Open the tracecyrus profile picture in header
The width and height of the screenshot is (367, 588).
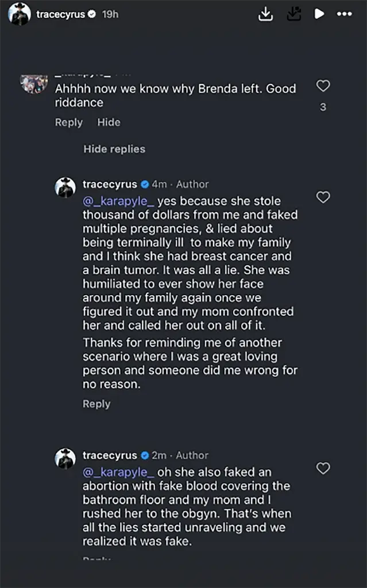pos(20,14)
